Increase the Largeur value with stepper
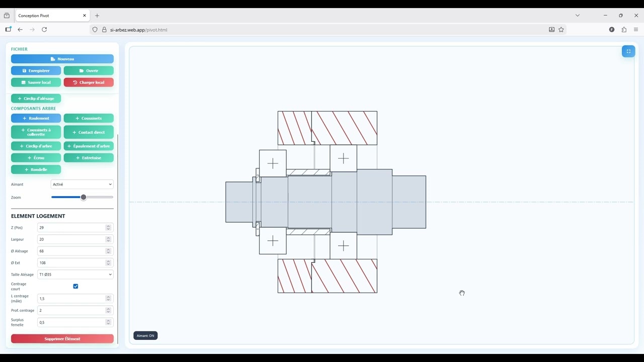The image size is (644, 362). click(108, 238)
